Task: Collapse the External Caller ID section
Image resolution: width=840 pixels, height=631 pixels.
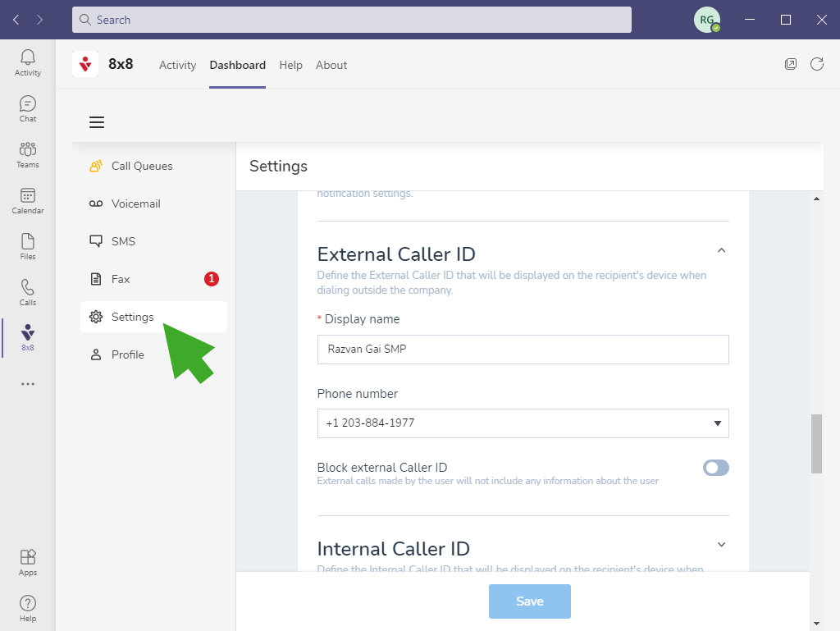Action: click(x=721, y=250)
